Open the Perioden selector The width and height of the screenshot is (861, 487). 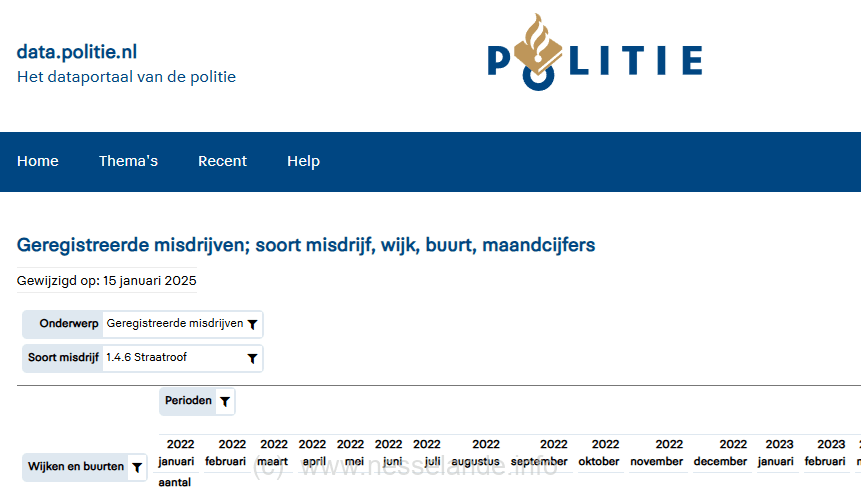(x=197, y=401)
